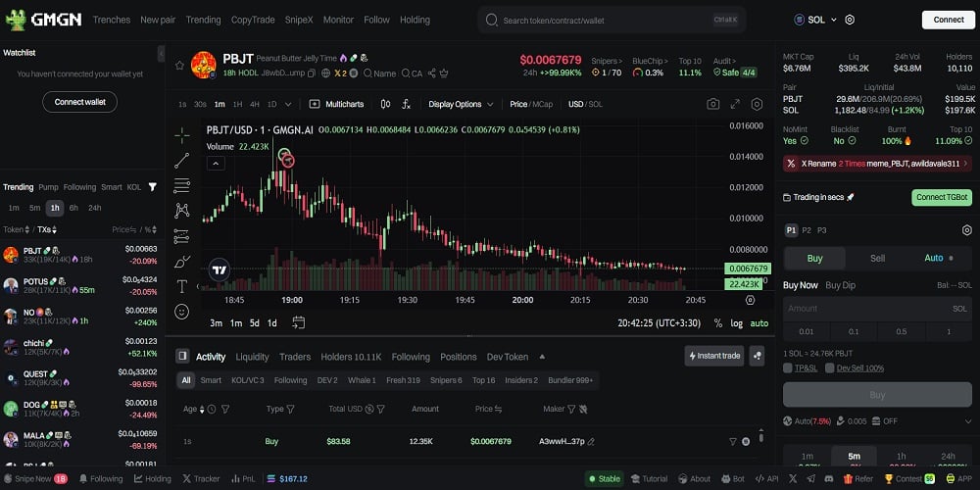The height and width of the screenshot is (490, 980).
Task: Switch chart display to MCap
Action: [543, 105]
